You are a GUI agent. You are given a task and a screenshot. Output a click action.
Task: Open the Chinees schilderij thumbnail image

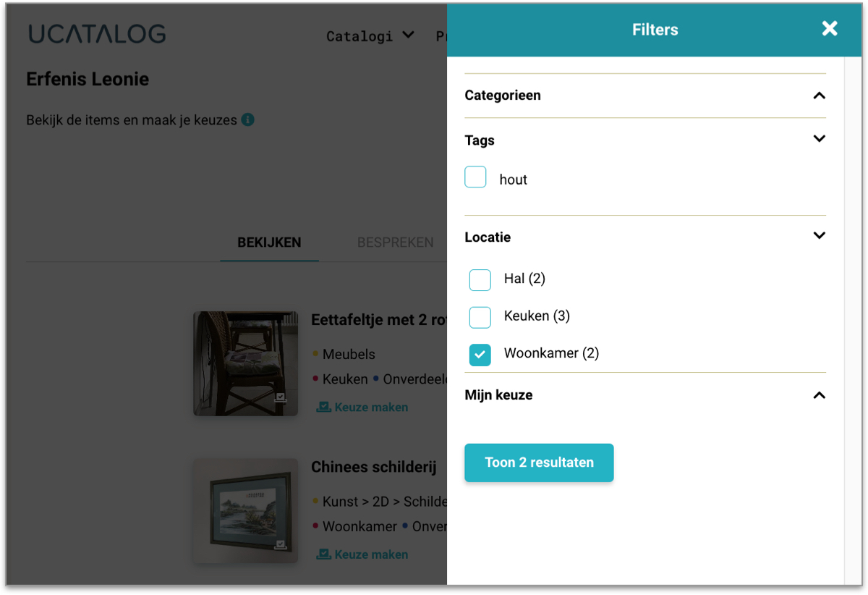click(x=246, y=511)
